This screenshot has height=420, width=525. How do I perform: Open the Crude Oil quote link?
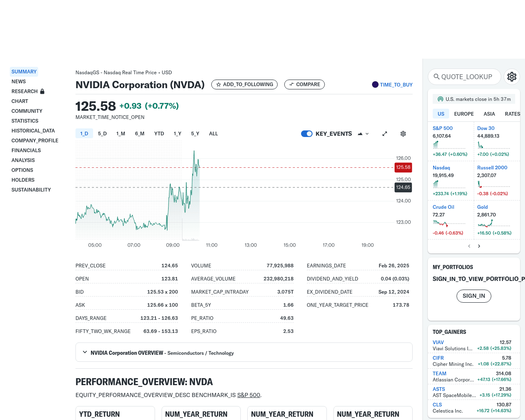(x=443, y=207)
